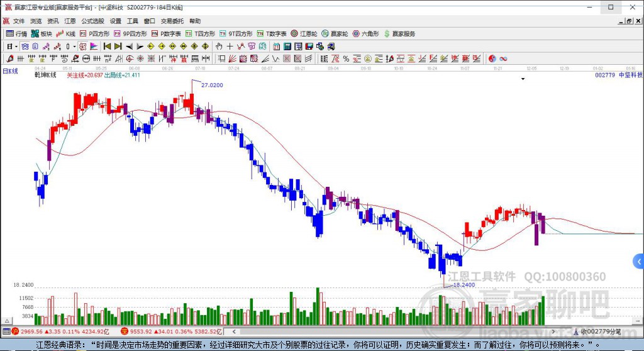
Task: Open the P四方形 tool
Action: pyautogui.click(x=94, y=34)
